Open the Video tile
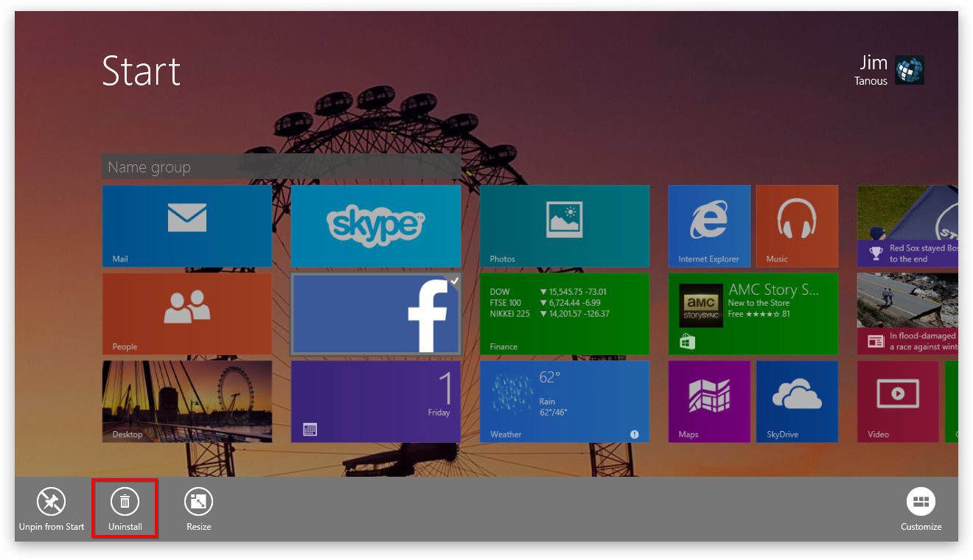Screen dimensions: 973x560 898,402
